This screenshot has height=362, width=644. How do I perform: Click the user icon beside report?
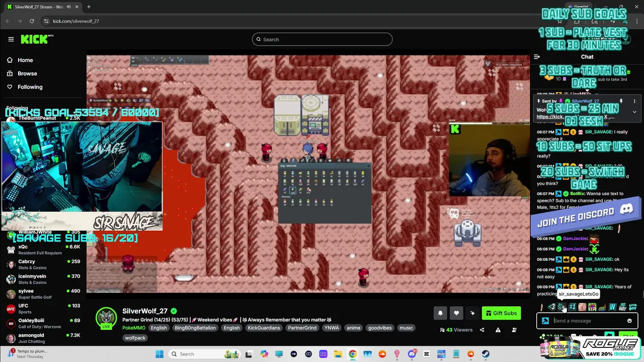click(x=514, y=330)
